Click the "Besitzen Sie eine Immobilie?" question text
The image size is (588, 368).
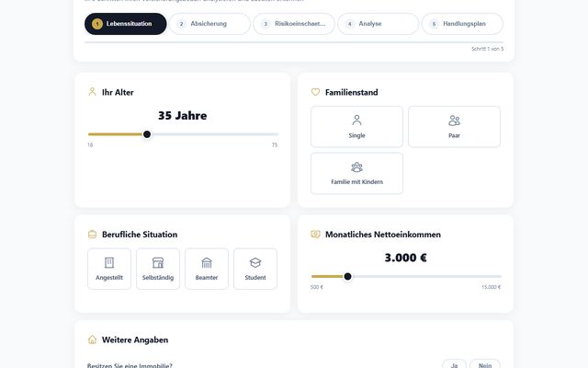(130, 365)
